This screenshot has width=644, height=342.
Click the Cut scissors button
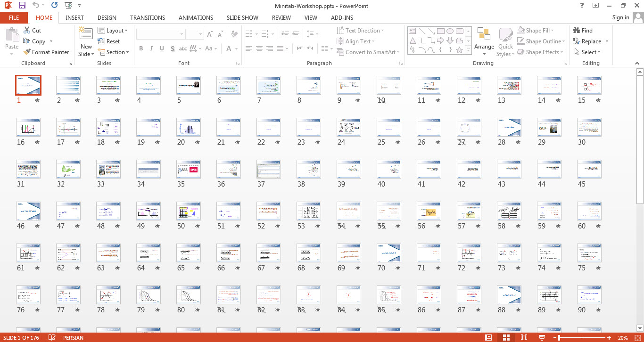tap(32, 30)
